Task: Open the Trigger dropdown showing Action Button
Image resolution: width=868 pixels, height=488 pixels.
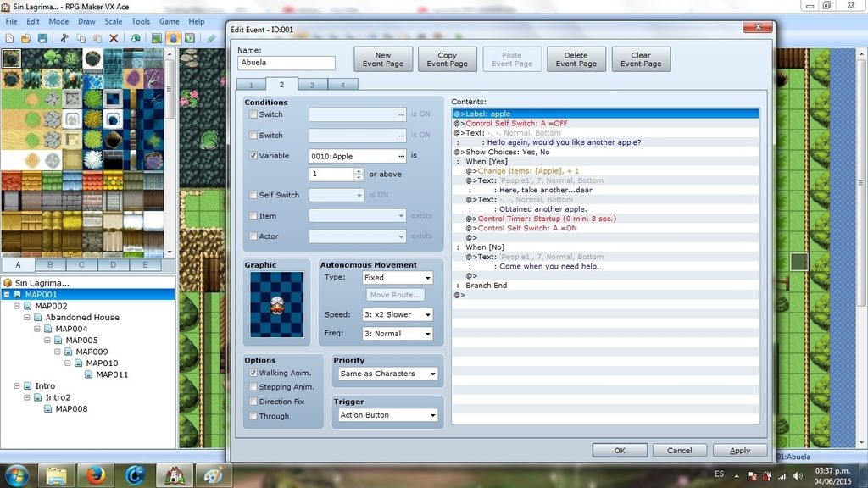Action: click(387, 415)
